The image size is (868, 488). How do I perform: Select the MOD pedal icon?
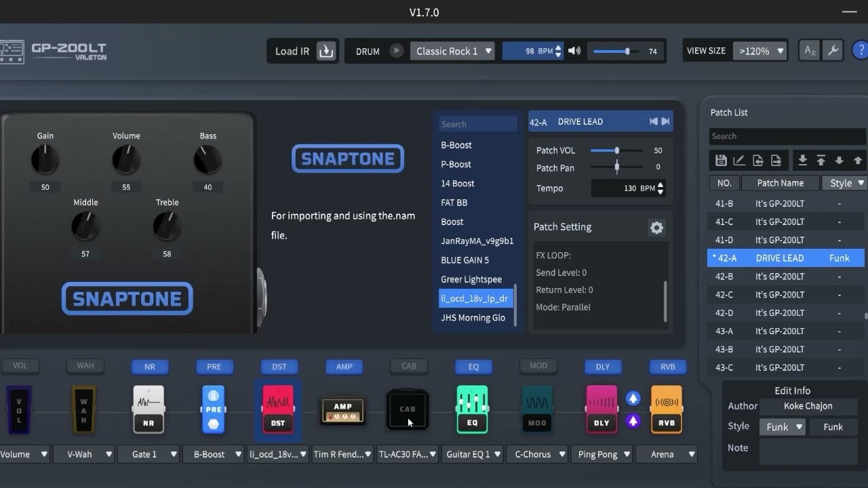tap(537, 409)
